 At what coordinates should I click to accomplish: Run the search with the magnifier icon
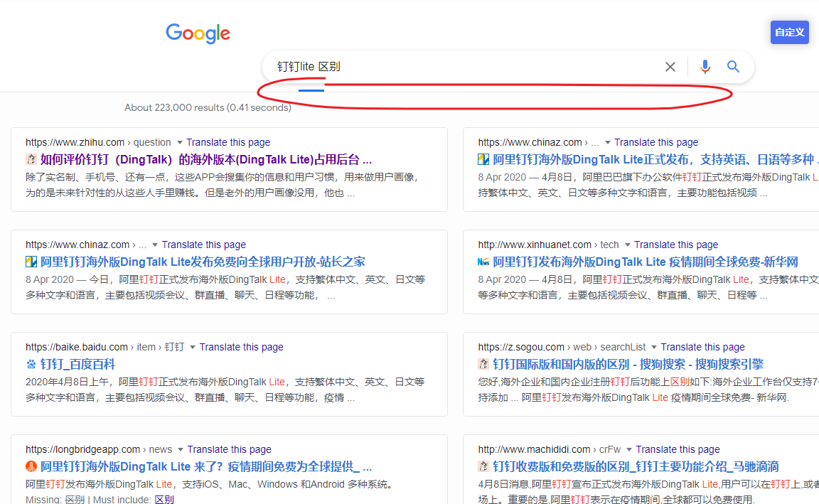tap(733, 66)
